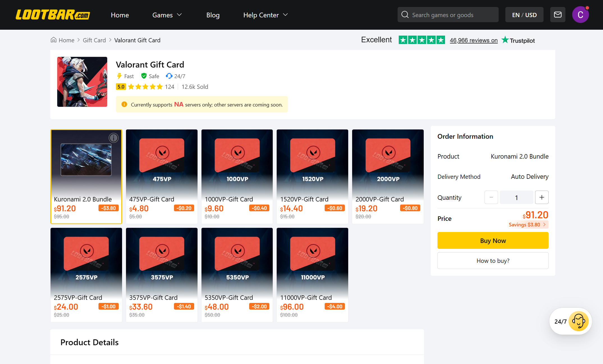
Task: Click the LootBar.com logo
Action: pyautogui.click(x=53, y=15)
